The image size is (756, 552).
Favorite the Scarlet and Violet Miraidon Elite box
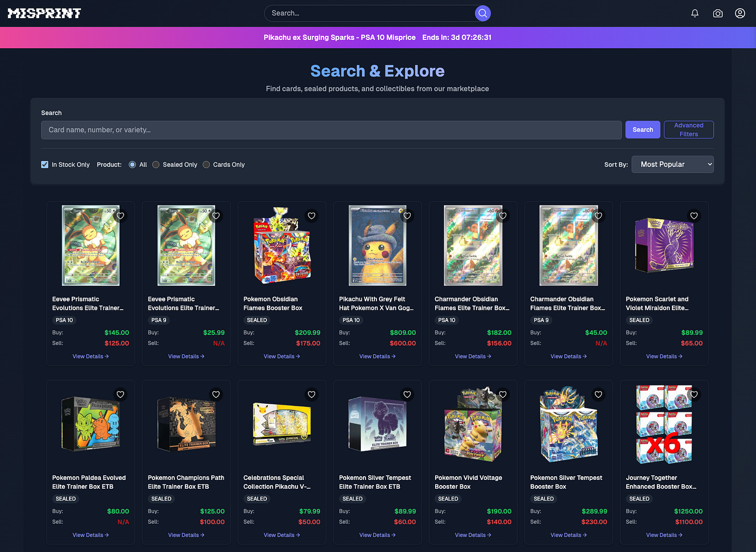coord(694,216)
